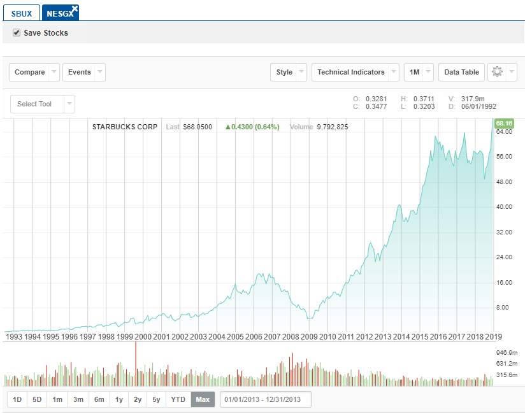Screen dimensions: 532x414
Task: Click the Last $68.0500 price text
Action: pos(189,127)
